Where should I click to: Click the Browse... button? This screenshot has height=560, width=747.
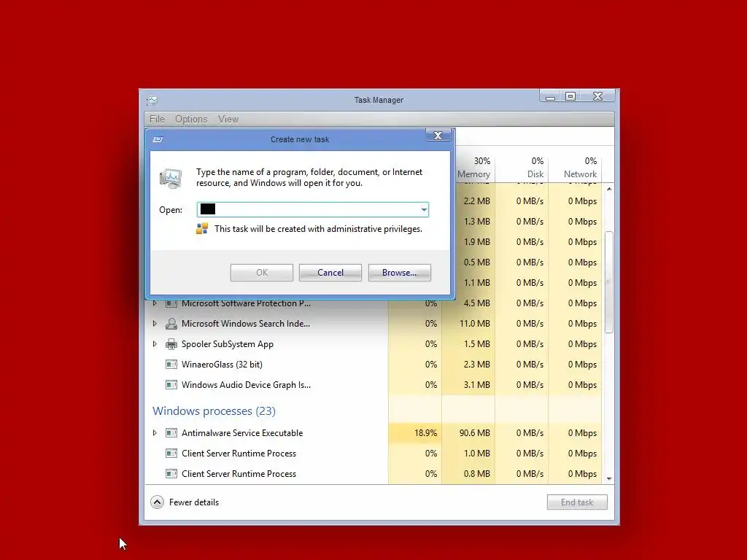[399, 273]
